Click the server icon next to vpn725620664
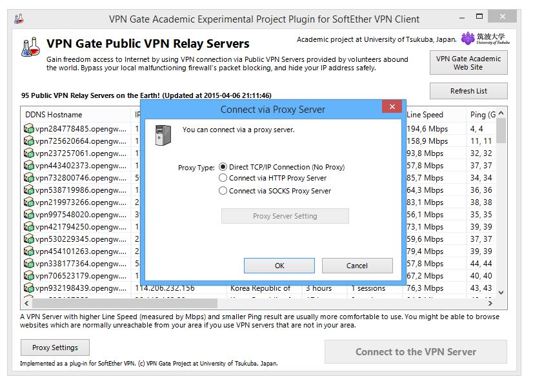This screenshot has width=533, height=392. pyautogui.click(x=29, y=141)
